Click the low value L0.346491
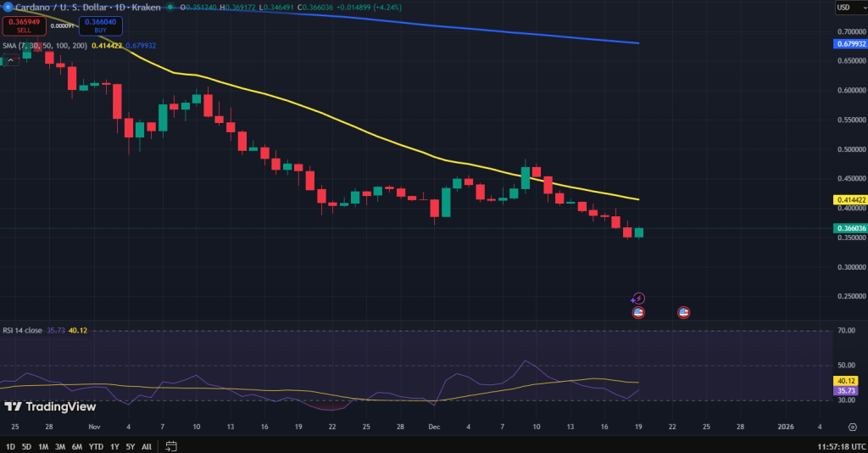 (x=276, y=7)
